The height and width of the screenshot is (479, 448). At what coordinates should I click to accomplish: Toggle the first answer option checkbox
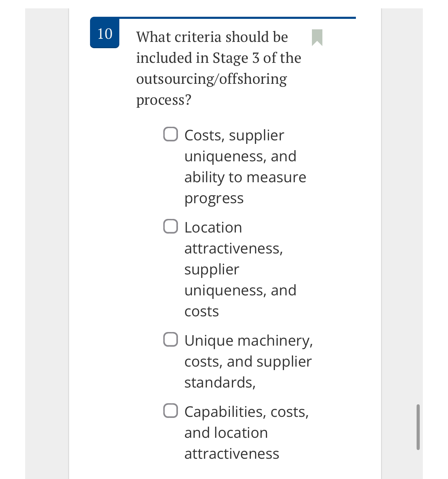[x=171, y=133]
